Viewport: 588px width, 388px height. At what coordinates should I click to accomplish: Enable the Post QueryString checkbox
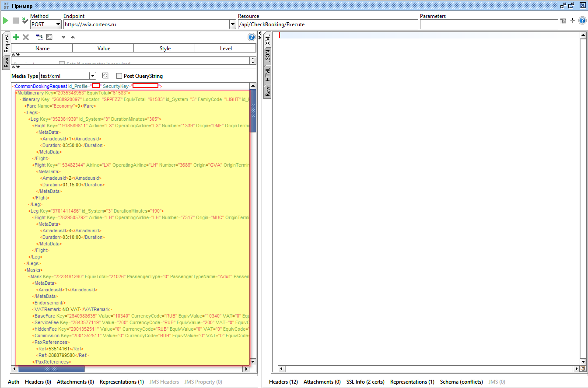pyautogui.click(x=119, y=76)
